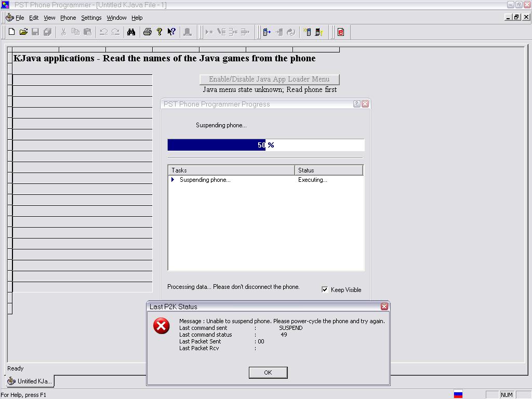Click the Redo arrow icon
This screenshot has height=399, width=532.
[115, 32]
